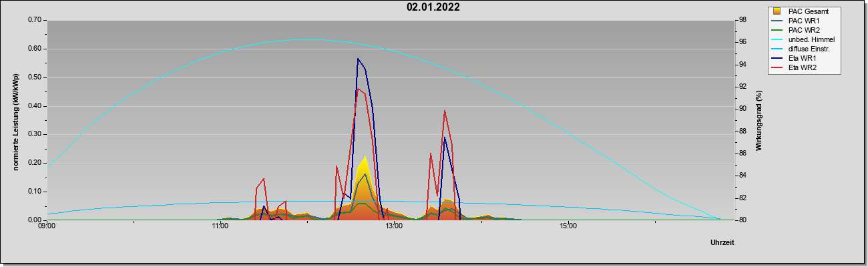868x267 pixels.
Task: Click the 88 right axis value
Action: click(x=742, y=131)
